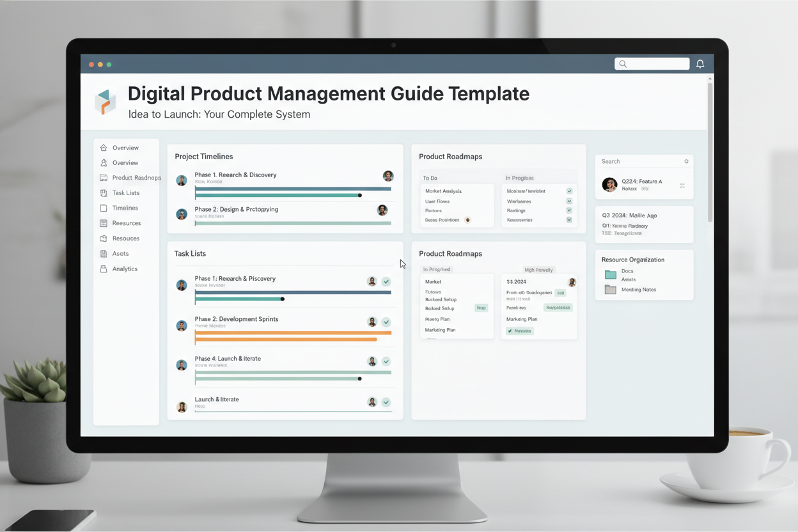
Task: Click the Task Lists icon in sidebar
Action: point(104,192)
